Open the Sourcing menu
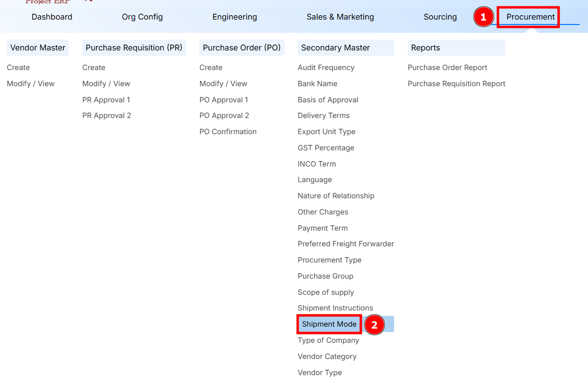588x381 pixels. (440, 17)
